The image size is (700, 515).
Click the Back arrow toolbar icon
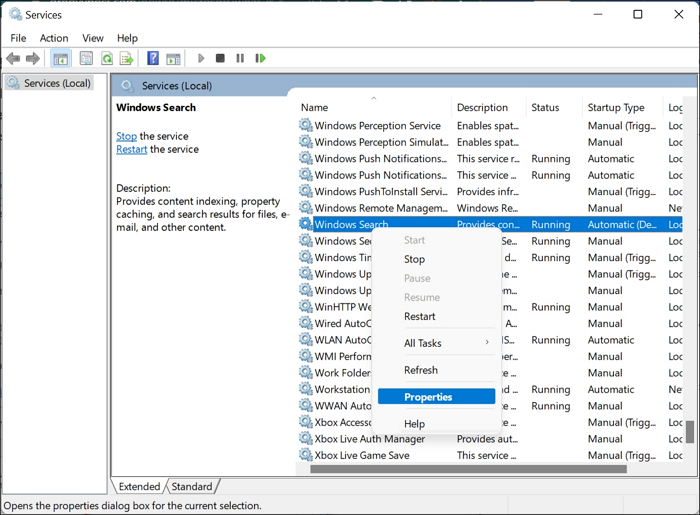(x=13, y=58)
